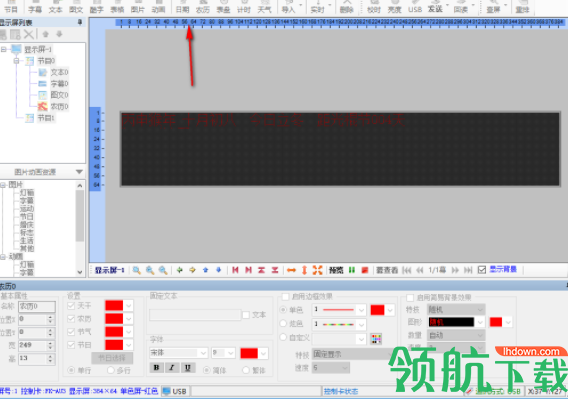Toggle the 天干 checkbox
This screenshot has width=568, height=399.
pyautogui.click(x=71, y=306)
